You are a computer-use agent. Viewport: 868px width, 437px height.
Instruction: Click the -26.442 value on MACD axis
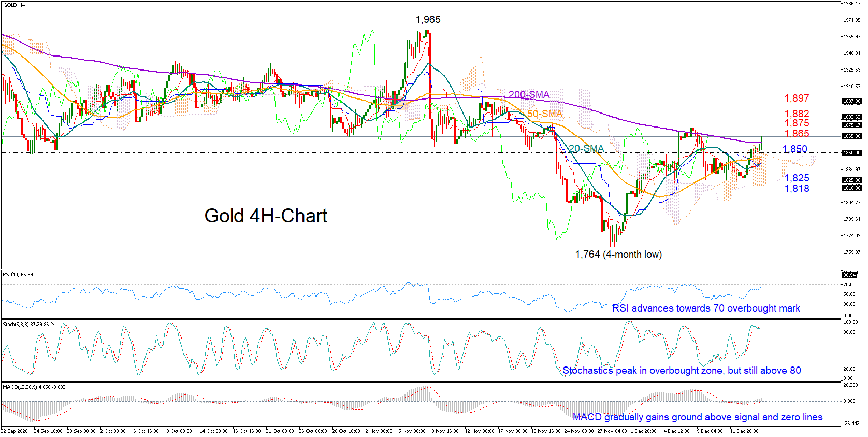(x=852, y=424)
